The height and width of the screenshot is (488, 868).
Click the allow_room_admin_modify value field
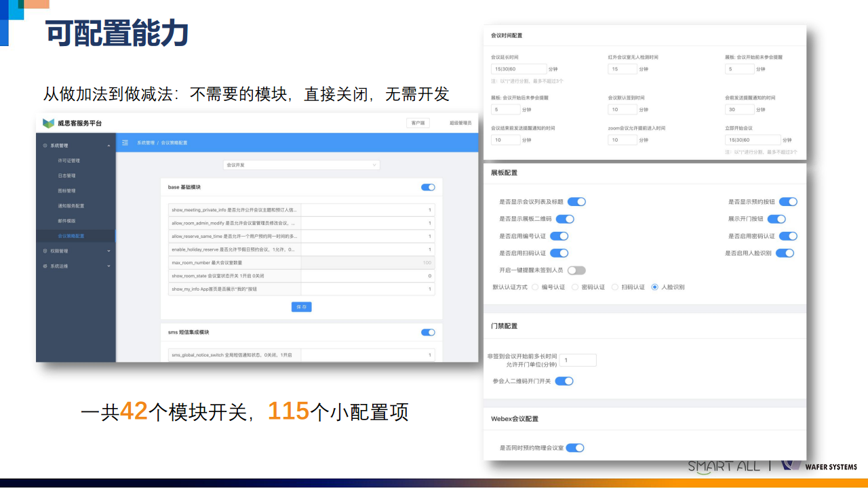click(x=368, y=223)
